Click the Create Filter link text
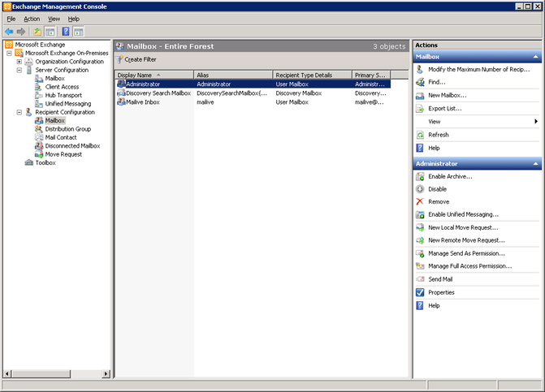The width and height of the screenshot is (545, 392). pyautogui.click(x=141, y=60)
